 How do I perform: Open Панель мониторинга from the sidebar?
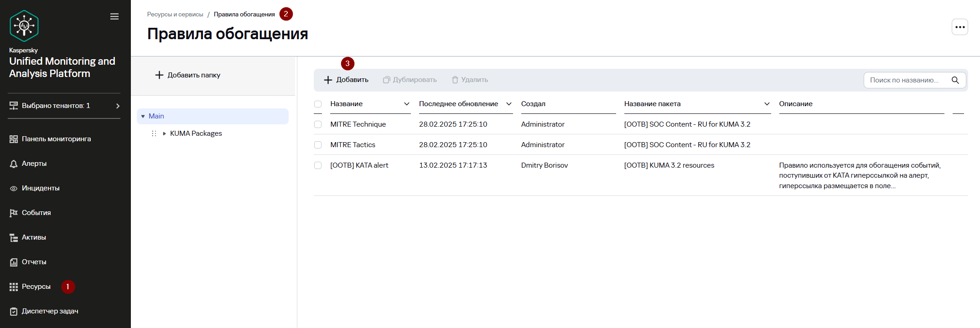57,139
